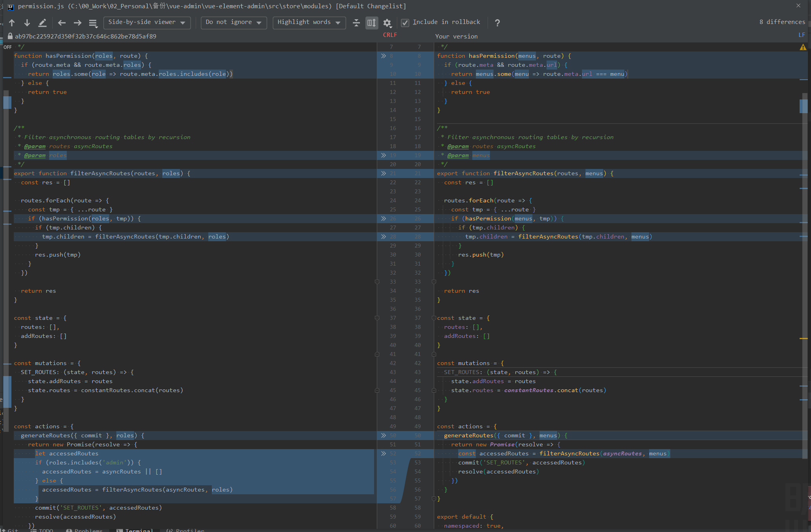
Task: Accept change arrow at line 52
Action: point(383,453)
